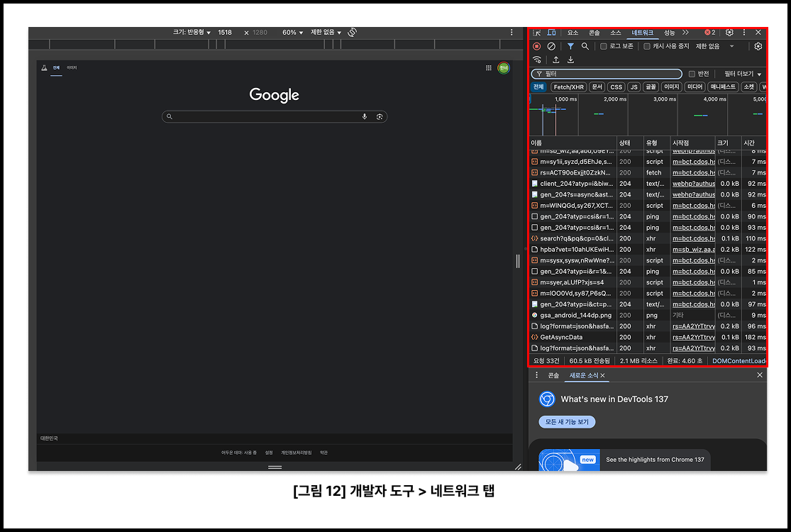Click the network 필터 text input
The image size is (791, 532).
click(x=607, y=74)
